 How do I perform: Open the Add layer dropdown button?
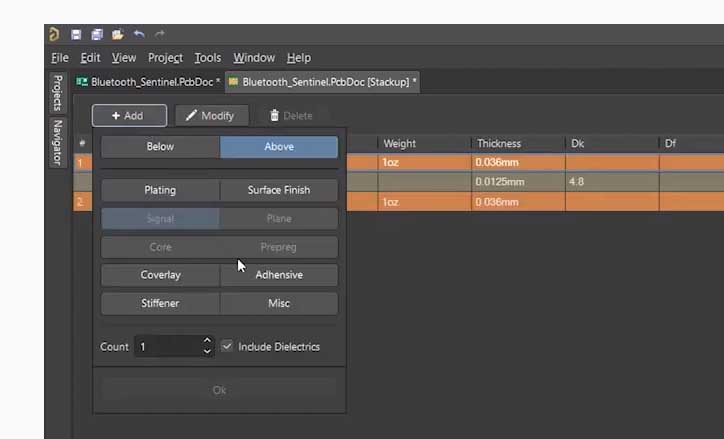pos(128,116)
